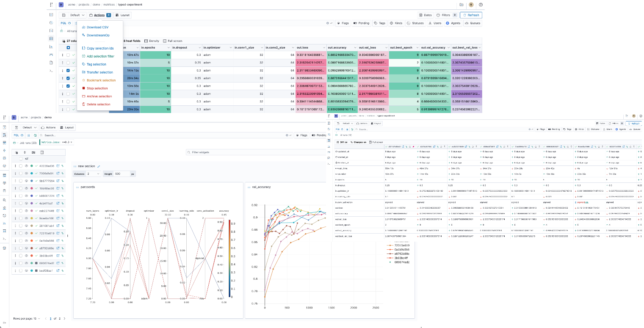644x328 pixels.
Task: Click the Download CSV menu entry
Action: (97, 27)
